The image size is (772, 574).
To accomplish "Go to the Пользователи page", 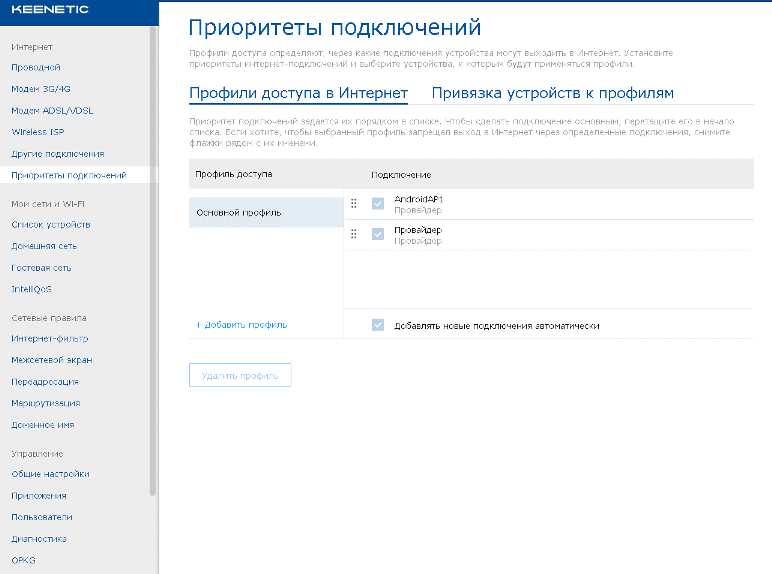I will [x=42, y=517].
